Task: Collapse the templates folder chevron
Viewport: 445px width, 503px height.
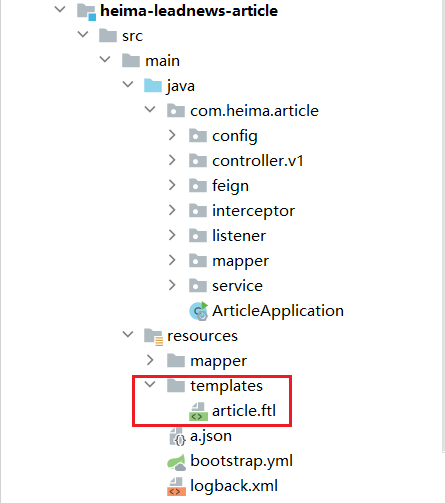Action: pos(150,384)
